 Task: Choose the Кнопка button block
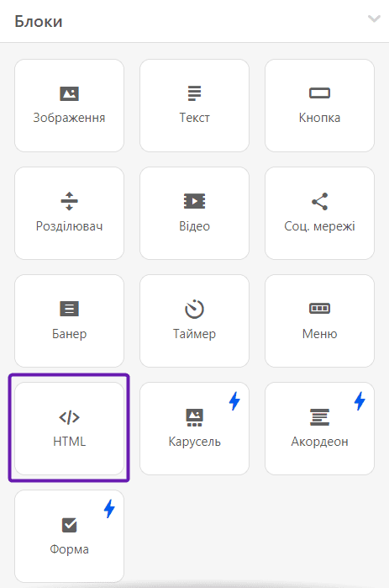tap(319, 106)
